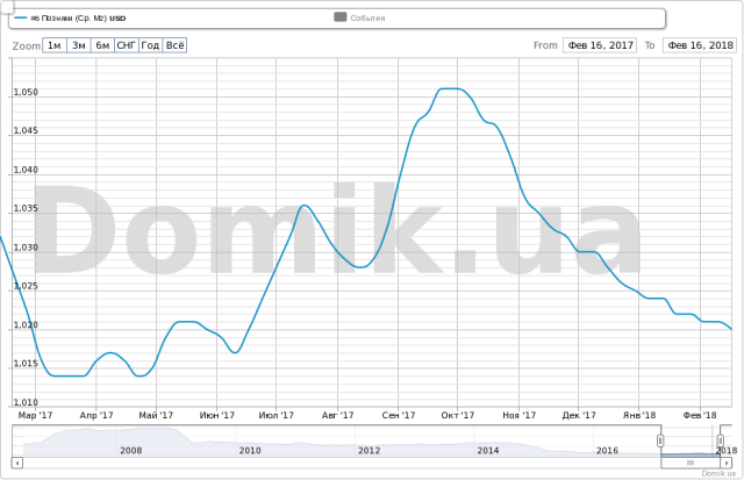The width and height of the screenshot is (744, 480).
Task: Click the 2014 label in navigator
Action: click(488, 451)
